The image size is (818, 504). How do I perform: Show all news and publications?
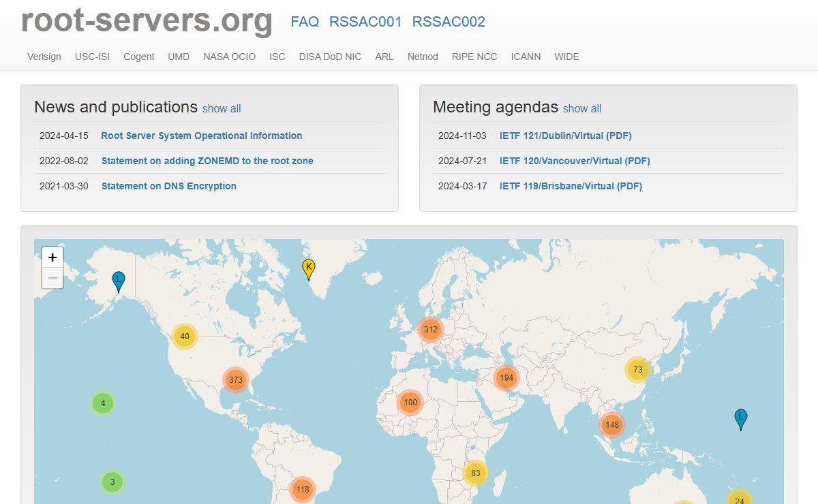pyautogui.click(x=222, y=108)
